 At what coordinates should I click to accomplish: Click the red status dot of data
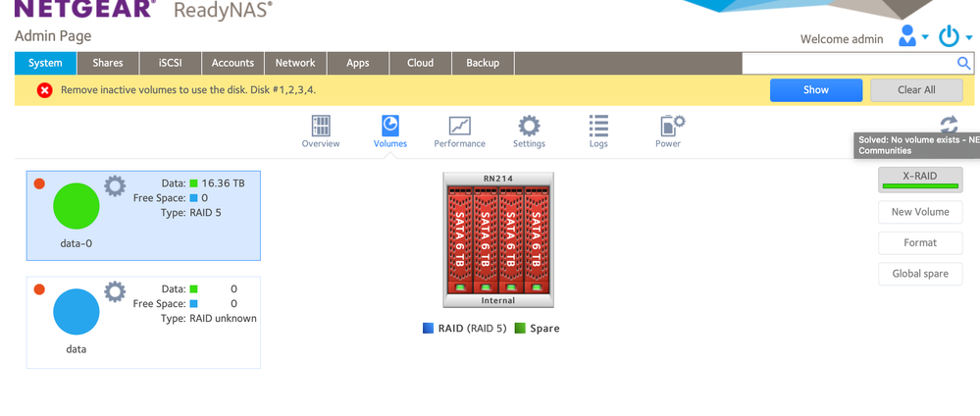39,289
